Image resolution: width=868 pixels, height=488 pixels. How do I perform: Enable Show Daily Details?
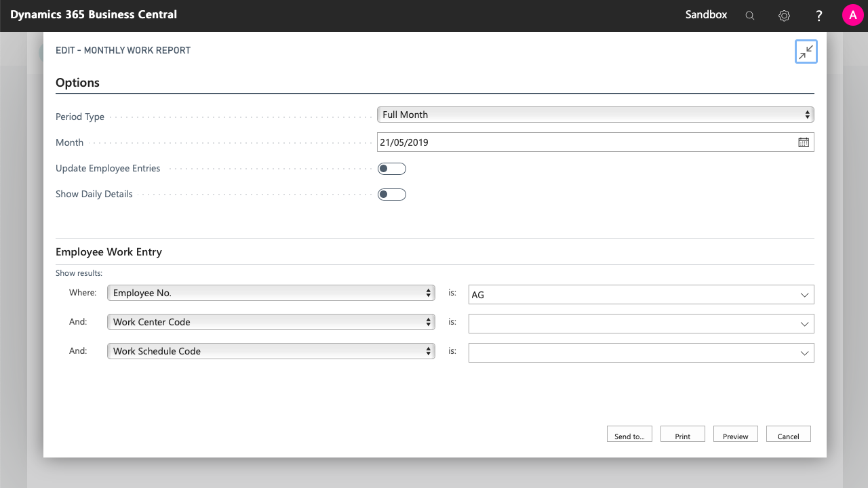tap(392, 194)
